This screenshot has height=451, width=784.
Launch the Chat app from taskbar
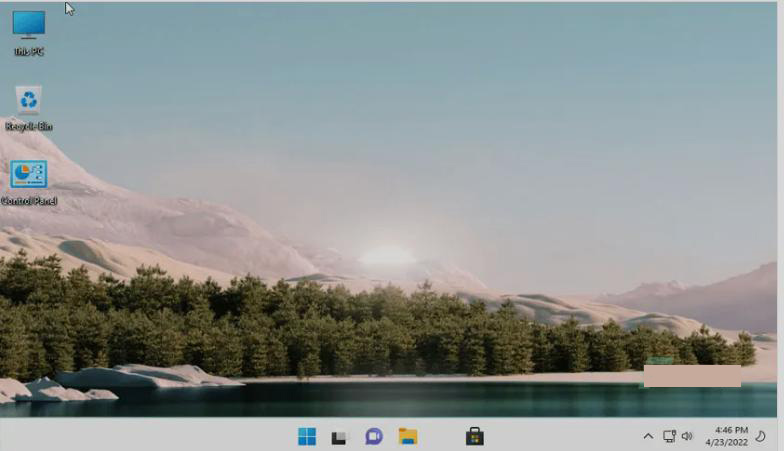[374, 436]
